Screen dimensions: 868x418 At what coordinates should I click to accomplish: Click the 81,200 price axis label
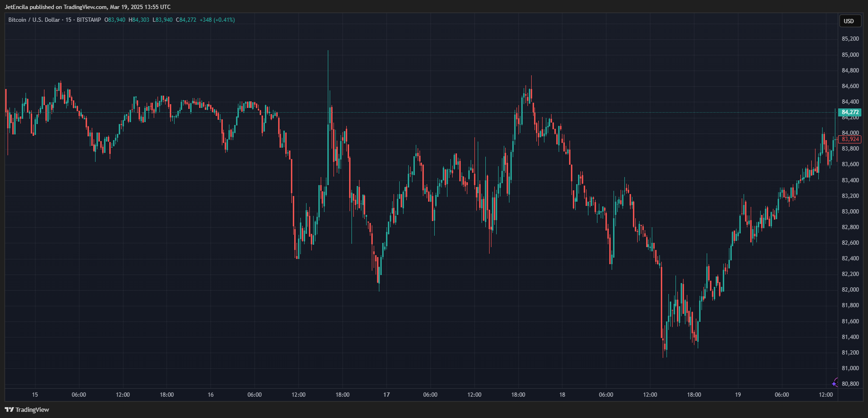click(x=850, y=353)
